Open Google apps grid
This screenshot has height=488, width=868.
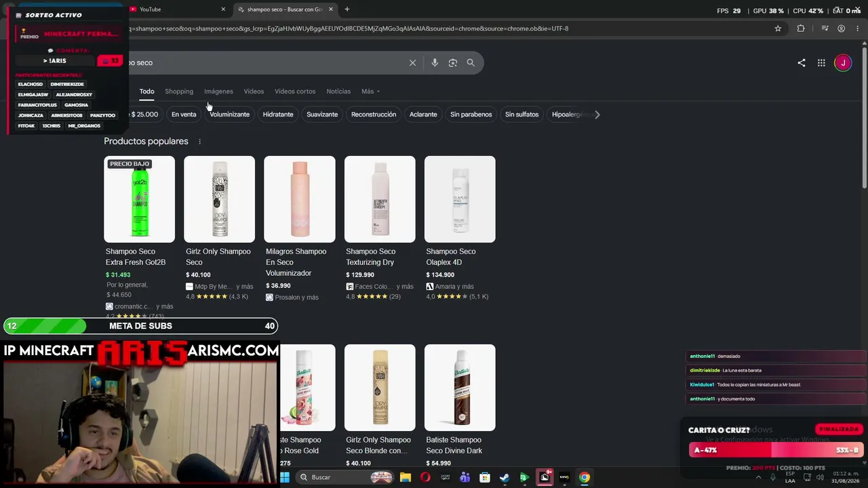click(821, 63)
